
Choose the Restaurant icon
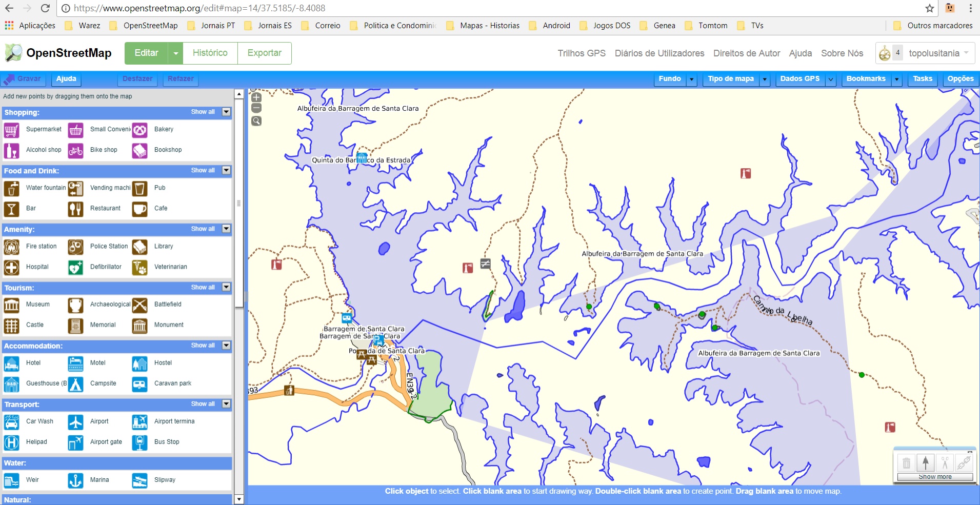pyautogui.click(x=76, y=209)
